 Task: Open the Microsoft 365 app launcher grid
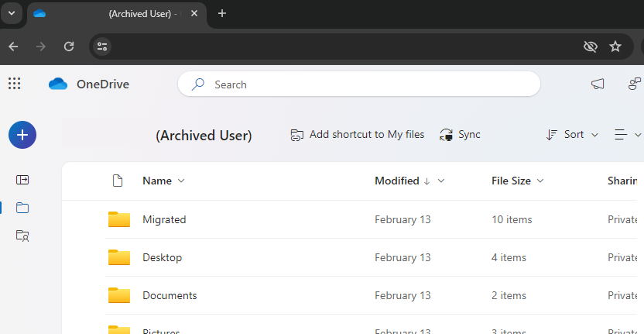[14, 84]
